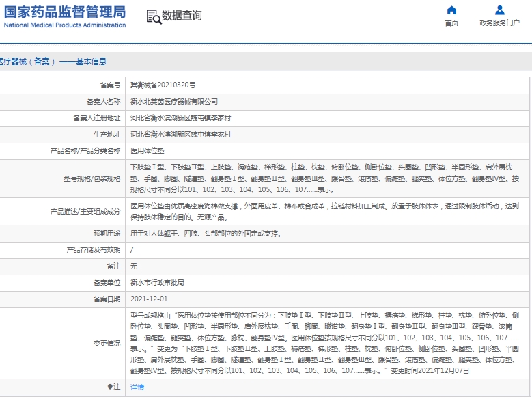Screen dimensions: 532x399
Task: Click the 数据查询 search document icon
Action: click(x=154, y=16)
